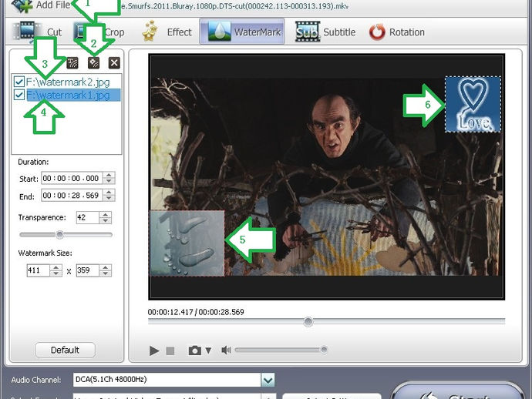Take a snapshot with the camera icon
The height and width of the screenshot is (399, 532).
[195, 350]
